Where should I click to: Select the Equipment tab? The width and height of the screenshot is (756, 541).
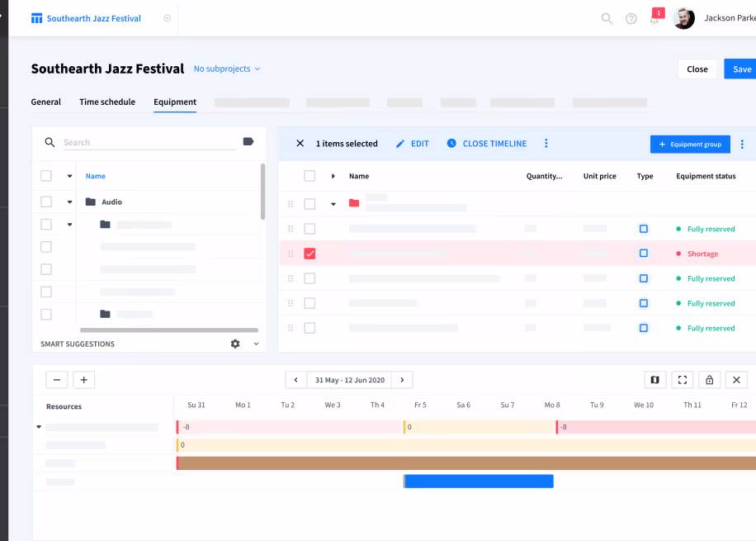point(175,102)
